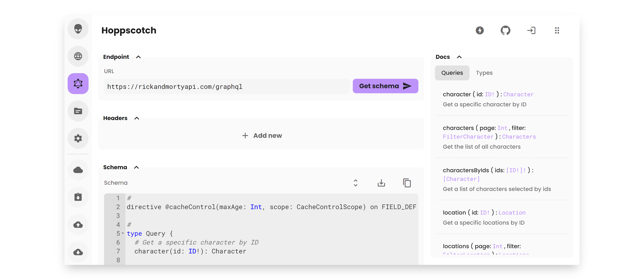Click the lightning bolt icon in header

tap(480, 31)
